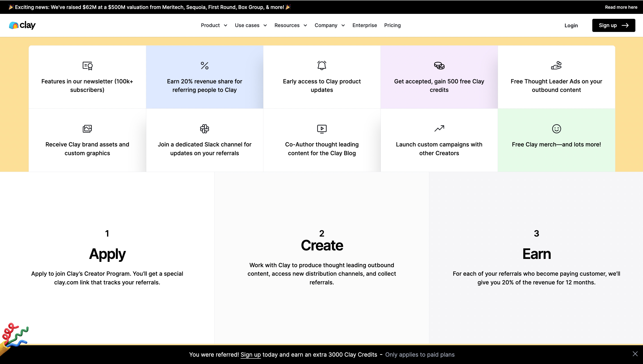Click the bell early access icon
Viewport: 643px width, 364px height.
click(322, 66)
